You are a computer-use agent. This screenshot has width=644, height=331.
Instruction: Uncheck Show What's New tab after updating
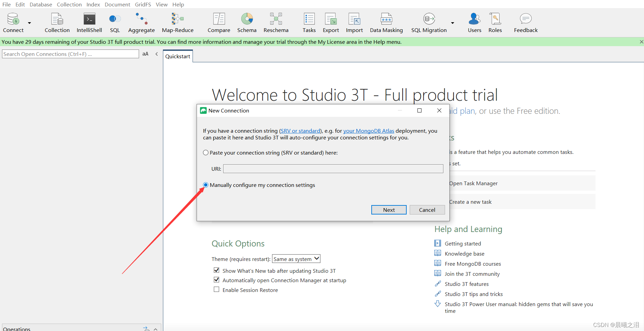click(216, 270)
